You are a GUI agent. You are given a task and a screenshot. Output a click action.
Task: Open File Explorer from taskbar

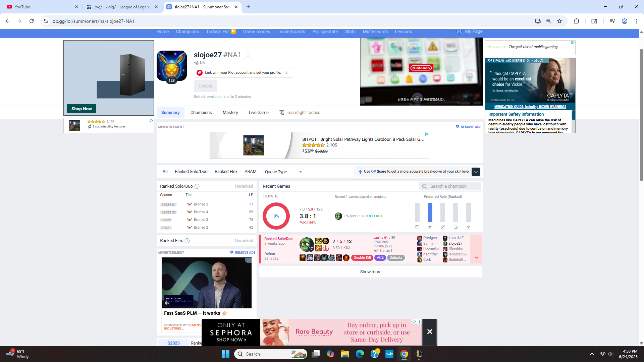(x=345, y=354)
